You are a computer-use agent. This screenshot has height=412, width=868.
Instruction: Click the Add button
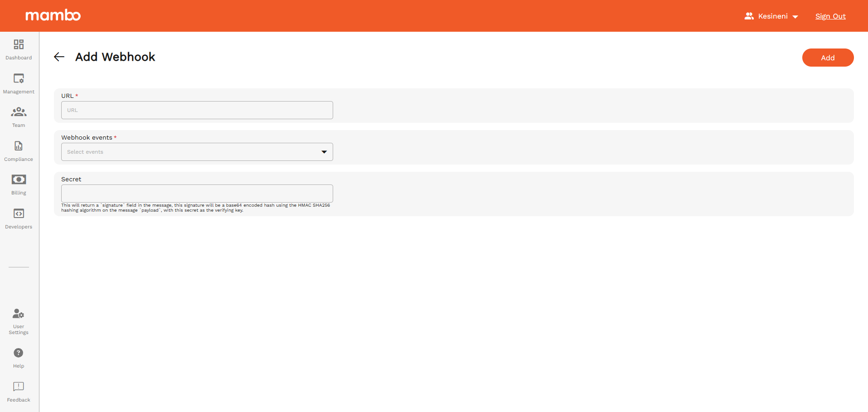coord(827,58)
